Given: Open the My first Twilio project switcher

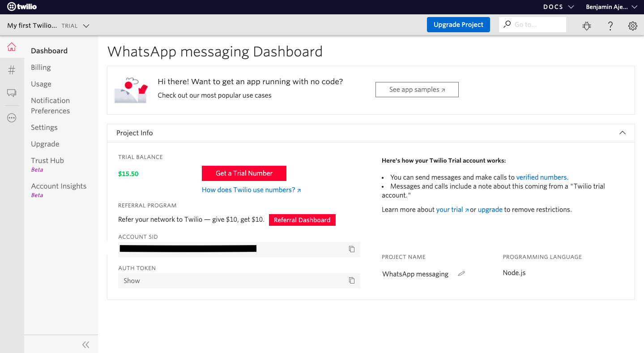Looking at the screenshot, I should [x=48, y=26].
